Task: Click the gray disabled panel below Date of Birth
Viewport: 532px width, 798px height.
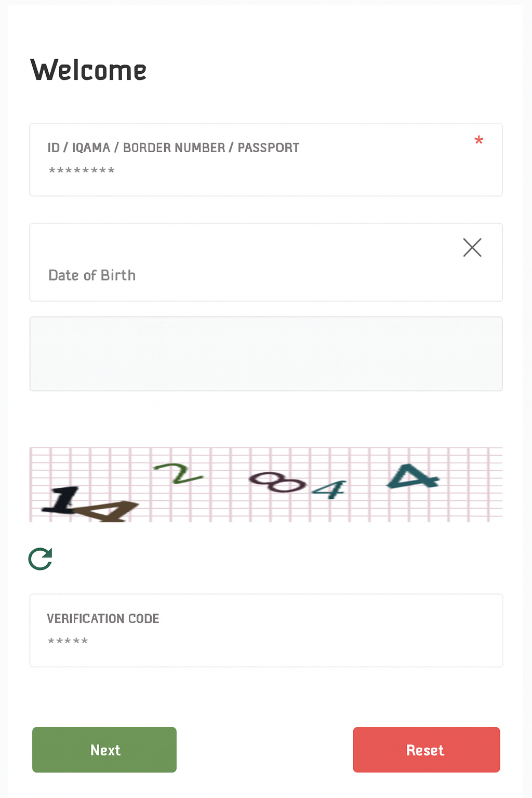Action: (x=266, y=353)
